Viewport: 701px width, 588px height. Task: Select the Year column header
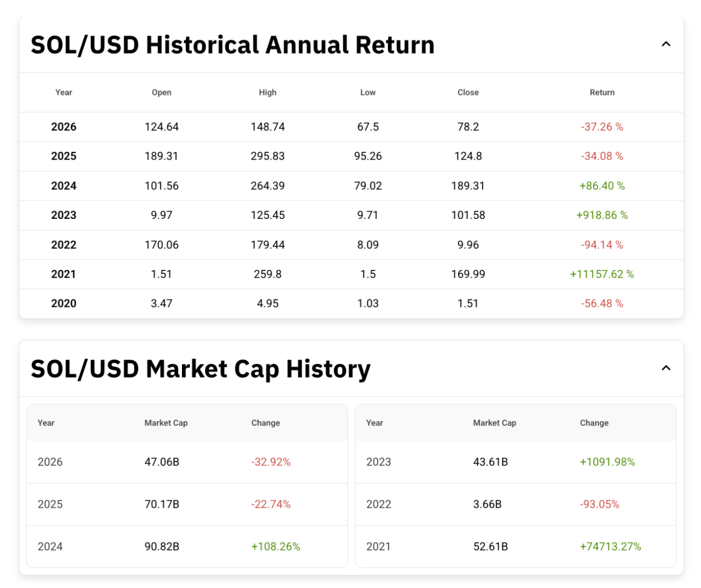click(63, 92)
